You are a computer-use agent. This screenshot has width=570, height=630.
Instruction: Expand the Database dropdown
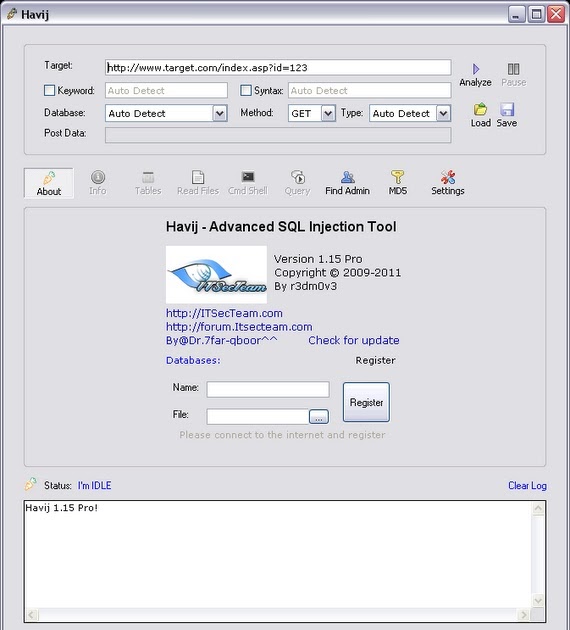click(x=220, y=113)
